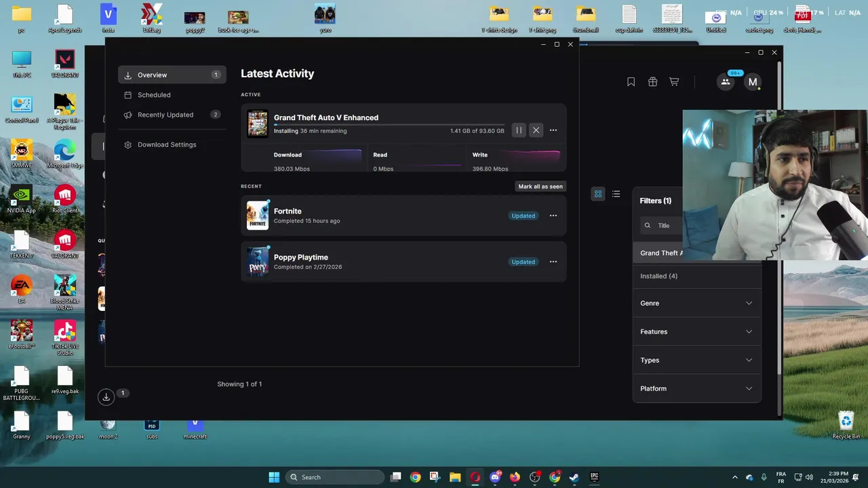Open Microsoft Edge desktop shortcut
868x488 pixels.
pyautogui.click(x=65, y=154)
